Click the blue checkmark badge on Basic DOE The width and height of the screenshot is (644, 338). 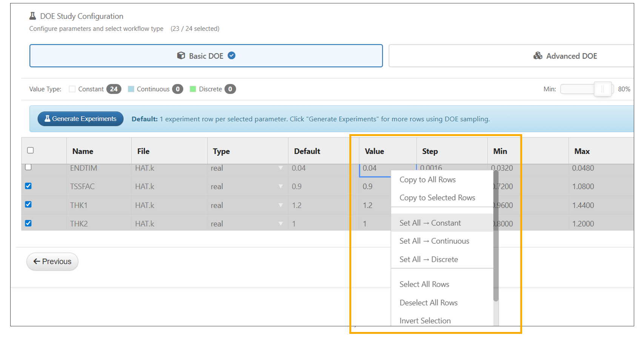click(x=232, y=56)
